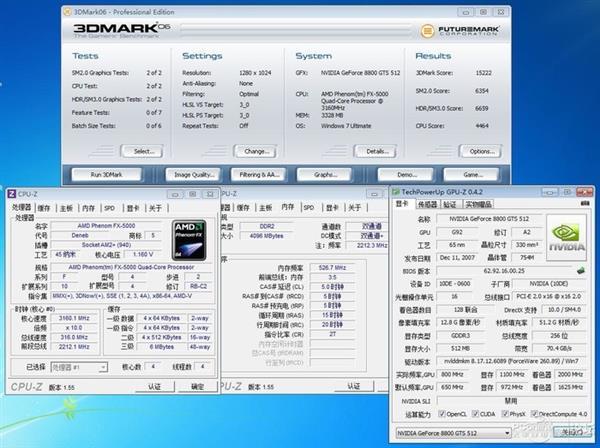Toggle the CUDA checkbox in GPU-Z
The width and height of the screenshot is (600, 448).
coord(475,414)
